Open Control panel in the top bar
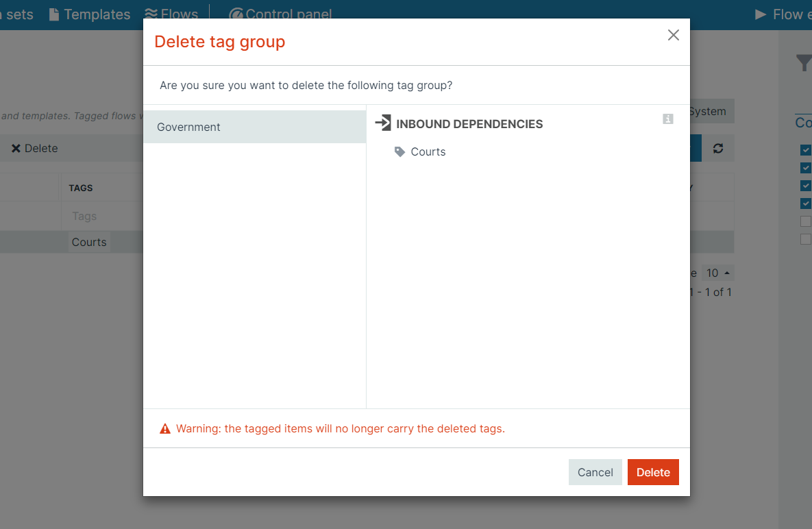 pyautogui.click(x=280, y=13)
